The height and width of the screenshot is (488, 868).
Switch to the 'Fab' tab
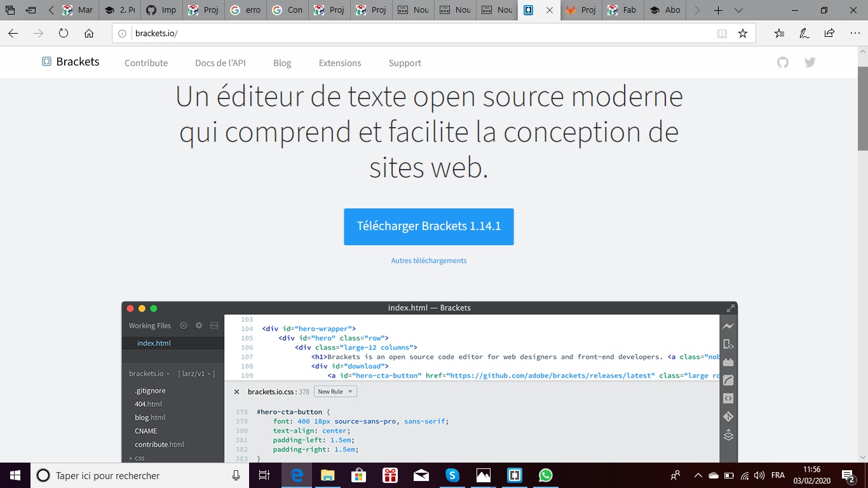(x=623, y=10)
